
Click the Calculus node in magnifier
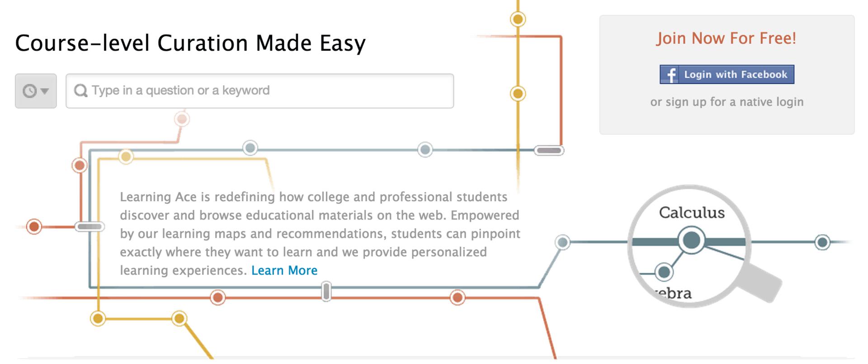[691, 241]
